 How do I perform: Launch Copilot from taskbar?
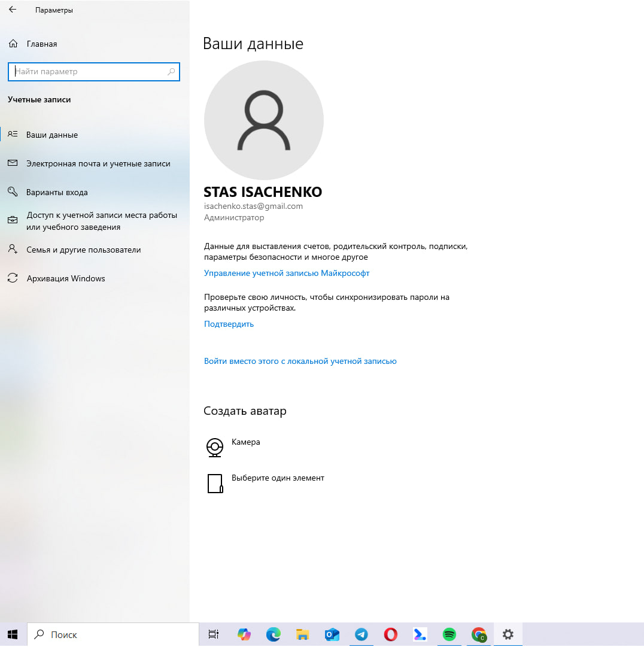(x=244, y=634)
